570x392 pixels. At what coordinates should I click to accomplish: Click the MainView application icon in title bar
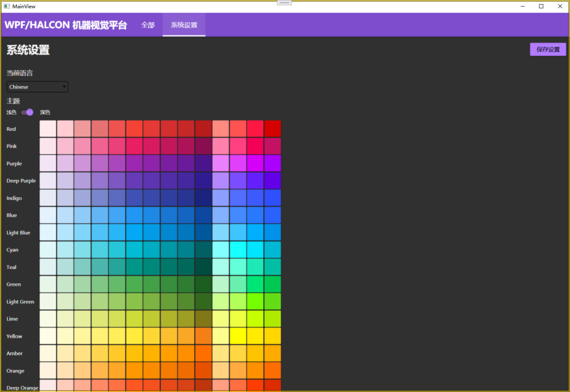pos(7,6)
